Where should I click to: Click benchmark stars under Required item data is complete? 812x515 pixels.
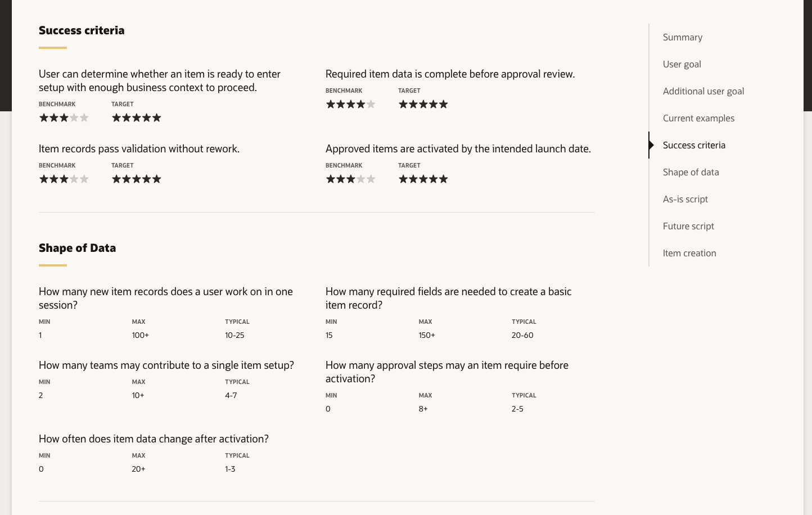point(350,104)
